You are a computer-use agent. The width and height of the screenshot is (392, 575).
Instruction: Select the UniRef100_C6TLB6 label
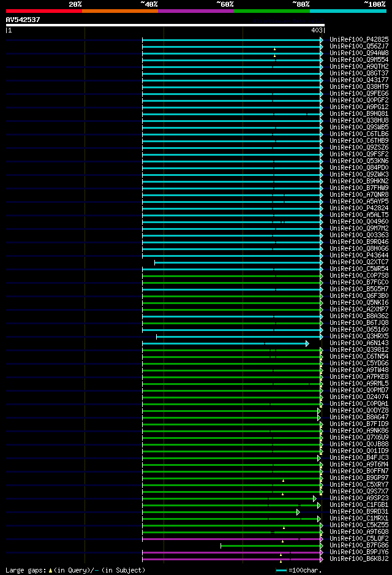click(359, 134)
